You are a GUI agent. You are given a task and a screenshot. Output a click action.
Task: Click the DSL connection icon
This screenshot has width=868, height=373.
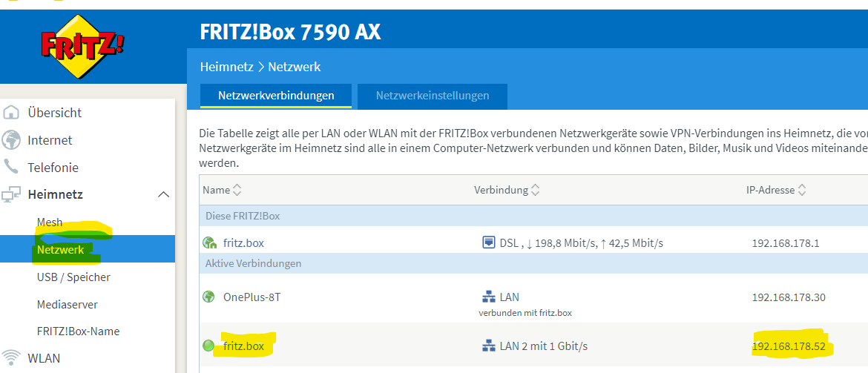click(x=488, y=242)
